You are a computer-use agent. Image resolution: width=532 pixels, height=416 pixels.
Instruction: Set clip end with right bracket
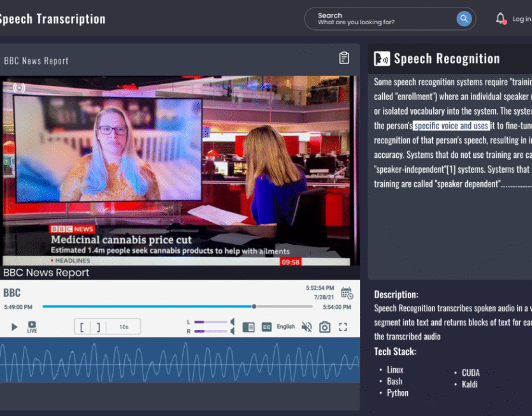pyautogui.click(x=98, y=327)
